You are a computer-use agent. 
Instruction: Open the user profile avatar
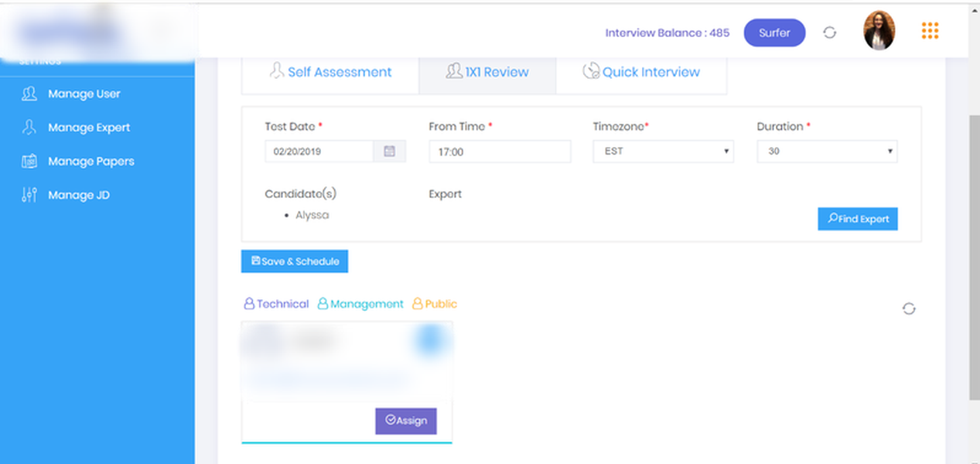coord(879,31)
